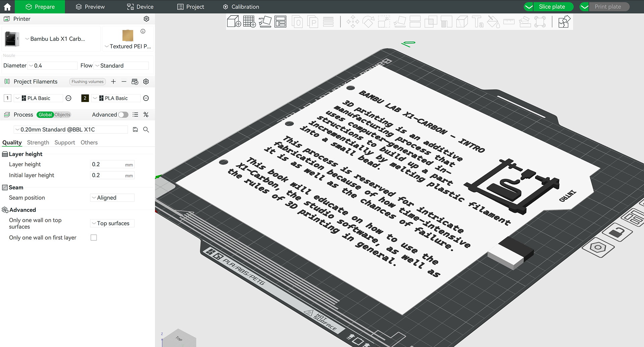Open Only one wall on top surfaces dropdown
The height and width of the screenshot is (347, 644).
pos(112,223)
